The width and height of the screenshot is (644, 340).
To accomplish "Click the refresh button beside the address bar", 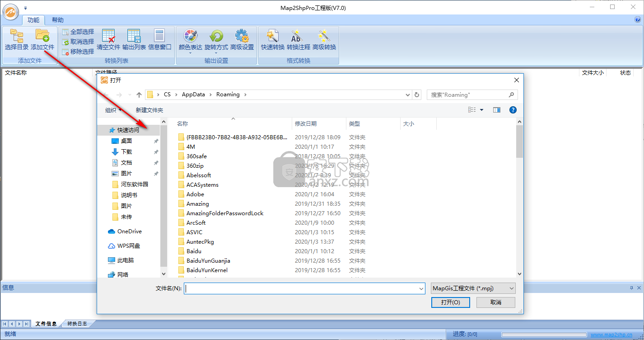I will point(417,95).
